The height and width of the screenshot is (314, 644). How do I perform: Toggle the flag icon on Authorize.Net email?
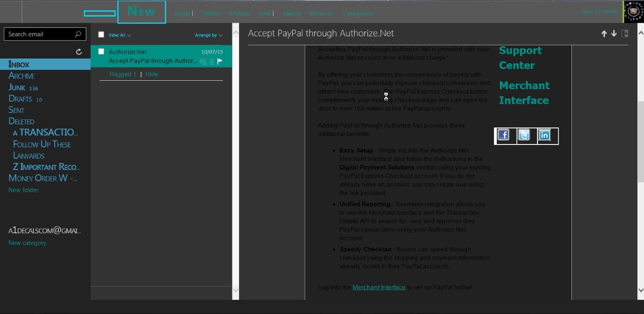pos(220,61)
